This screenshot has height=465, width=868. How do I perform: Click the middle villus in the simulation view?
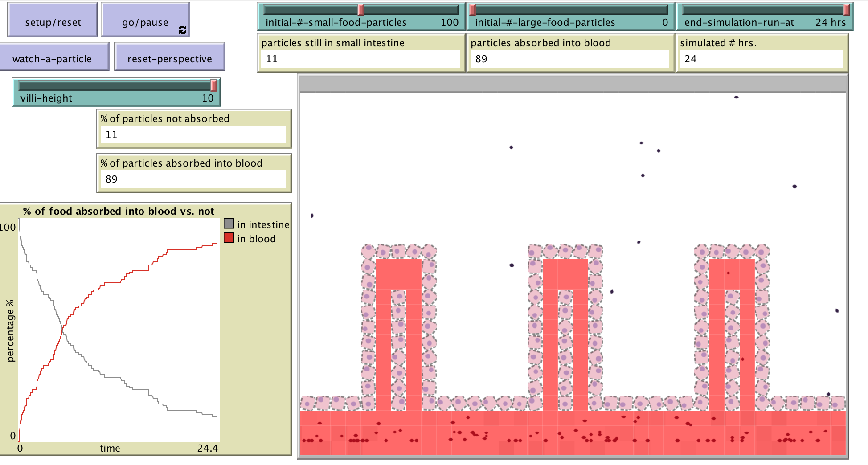[565, 321]
